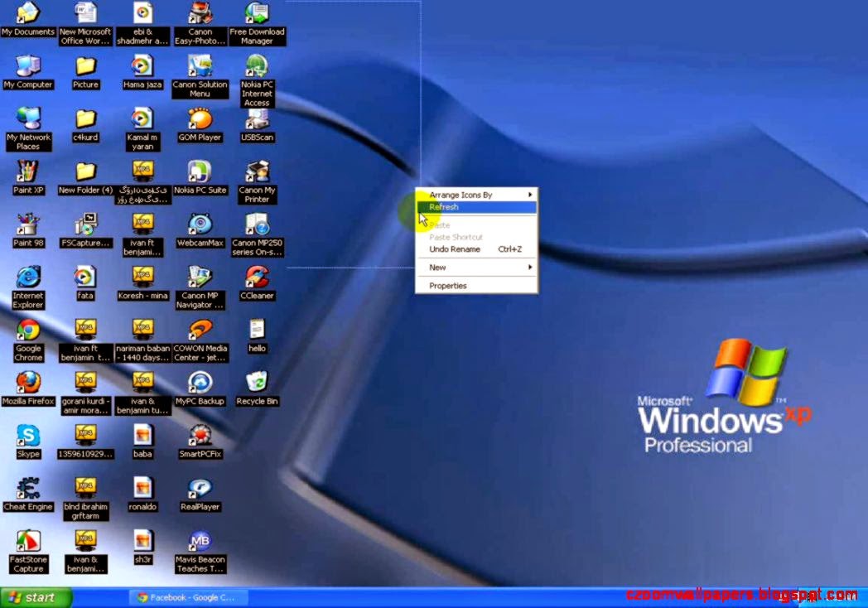The height and width of the screenshot is (608, 868).
Task: Expand the Arrange Icons By submenu
Action: tap(464, 195)
